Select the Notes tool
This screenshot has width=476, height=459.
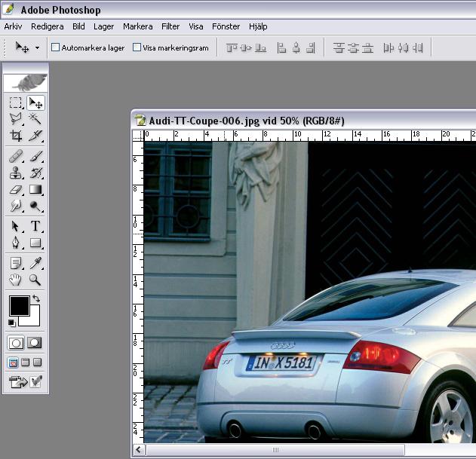(x=16, y=263)
